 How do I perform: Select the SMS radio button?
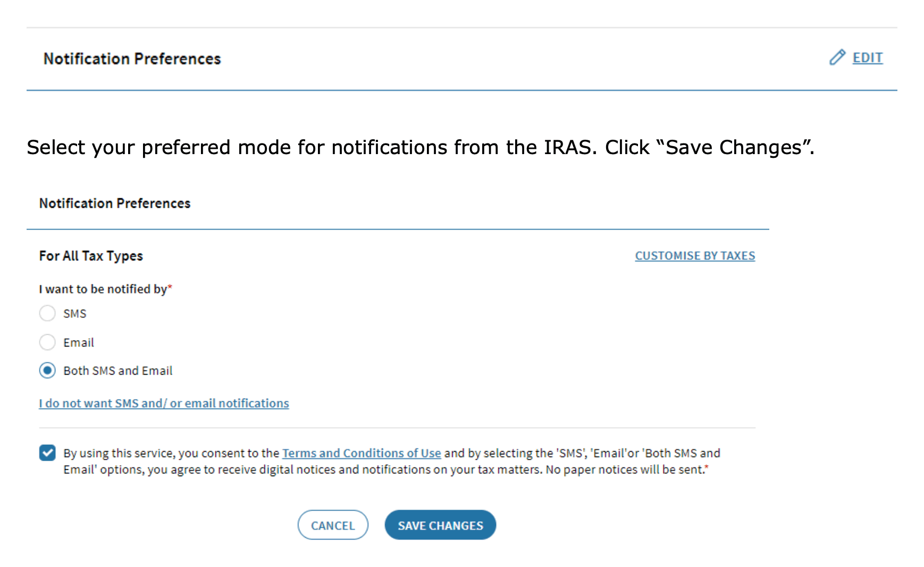point(47,314)
